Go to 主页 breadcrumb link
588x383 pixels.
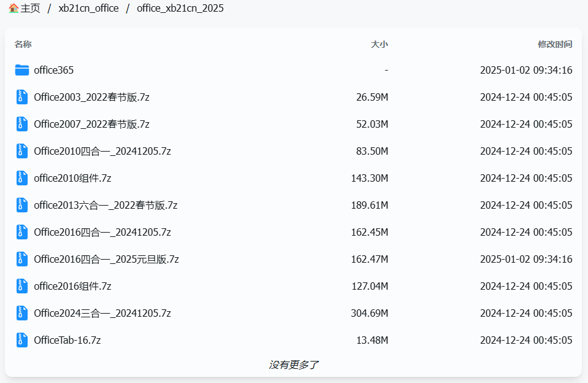tap(30, 8)
